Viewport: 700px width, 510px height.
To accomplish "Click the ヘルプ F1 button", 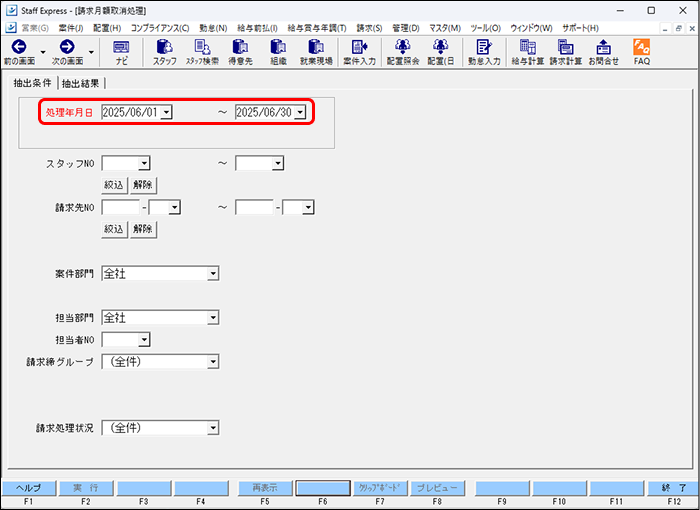I will [29, 488].
